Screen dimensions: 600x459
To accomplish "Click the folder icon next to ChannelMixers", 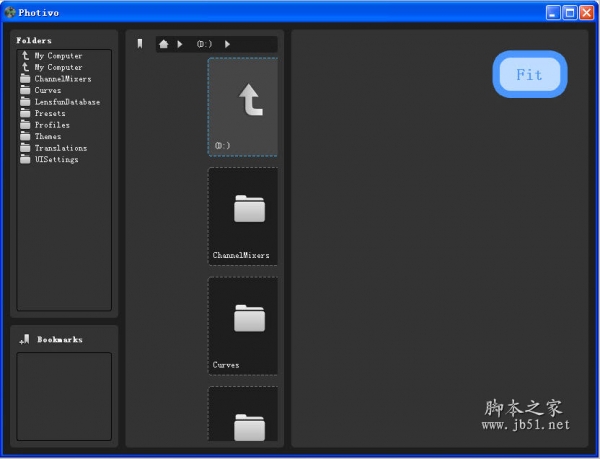I will coord(25,79).
